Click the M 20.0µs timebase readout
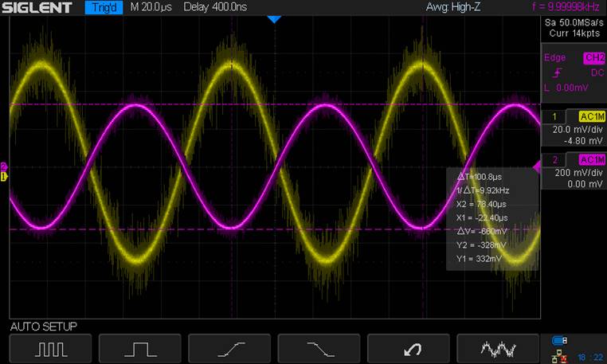The width and height of the screenshot is (607, 364). tap(151, 7)
